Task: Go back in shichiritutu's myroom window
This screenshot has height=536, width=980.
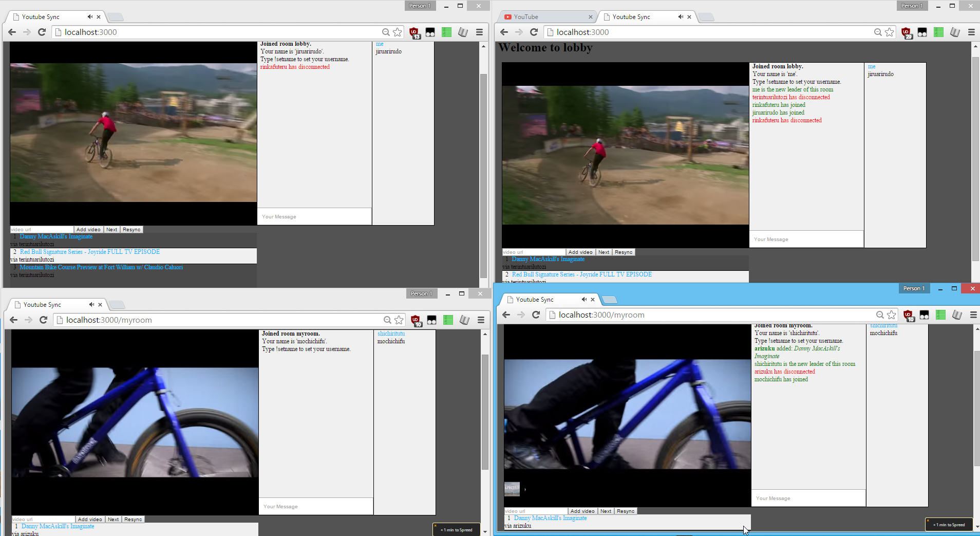Action: tap(506, 315)
